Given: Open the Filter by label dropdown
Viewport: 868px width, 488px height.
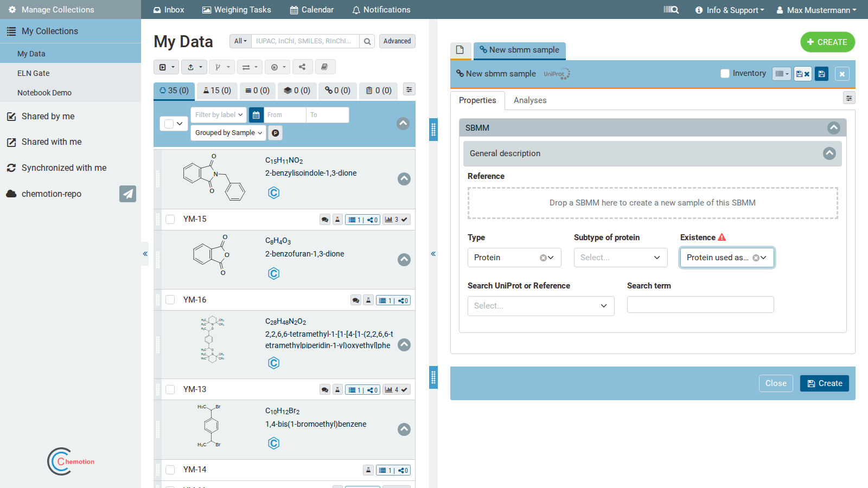Looking at the screenshot, I should (x=219, y=115).
